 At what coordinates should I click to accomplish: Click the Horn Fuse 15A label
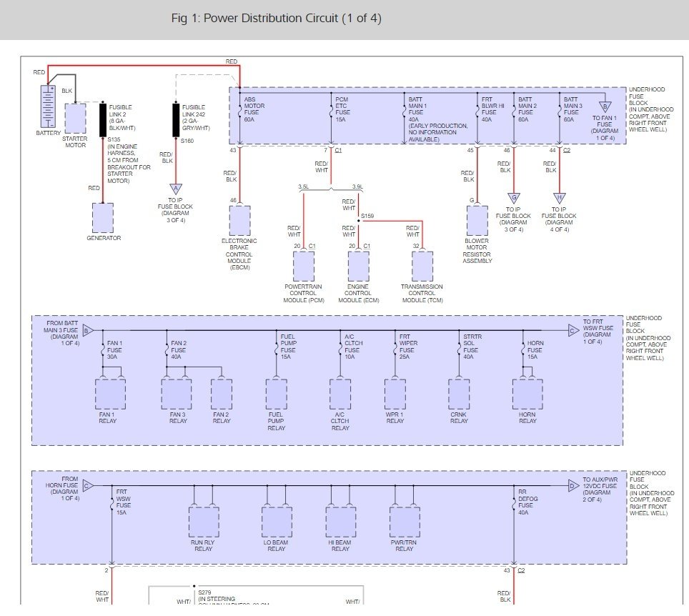[535, 349]
